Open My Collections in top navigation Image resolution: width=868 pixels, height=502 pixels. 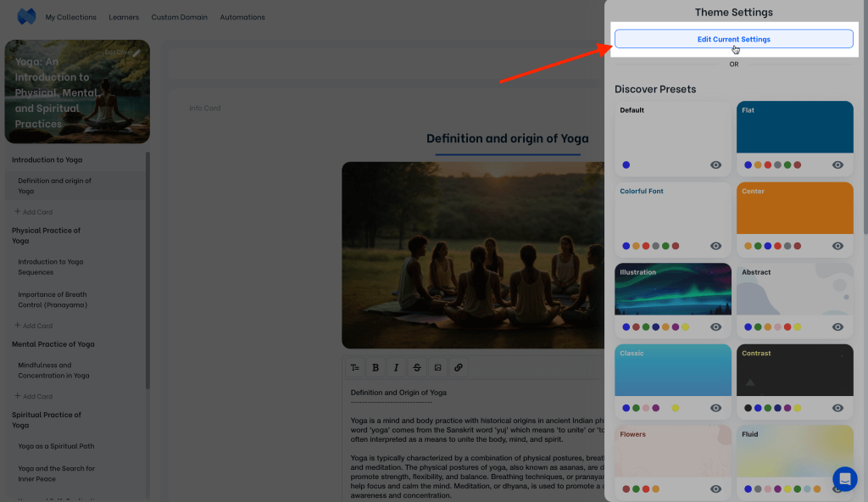(x=70, y=17)
